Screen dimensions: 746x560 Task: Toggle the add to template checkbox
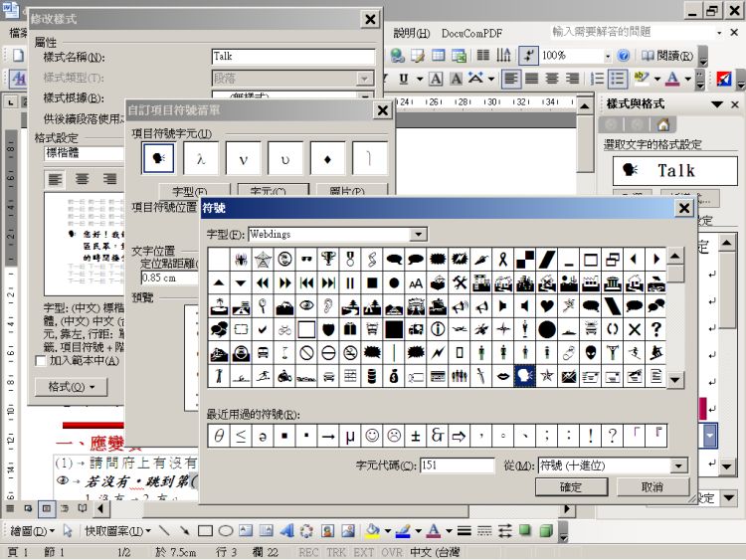[41, 361]
